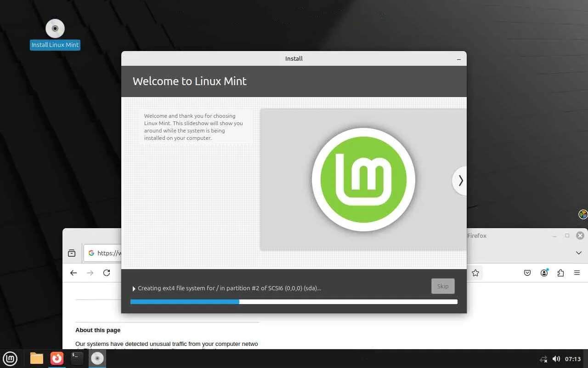Open the Linux Mint start menu

(x=10, y=358)
